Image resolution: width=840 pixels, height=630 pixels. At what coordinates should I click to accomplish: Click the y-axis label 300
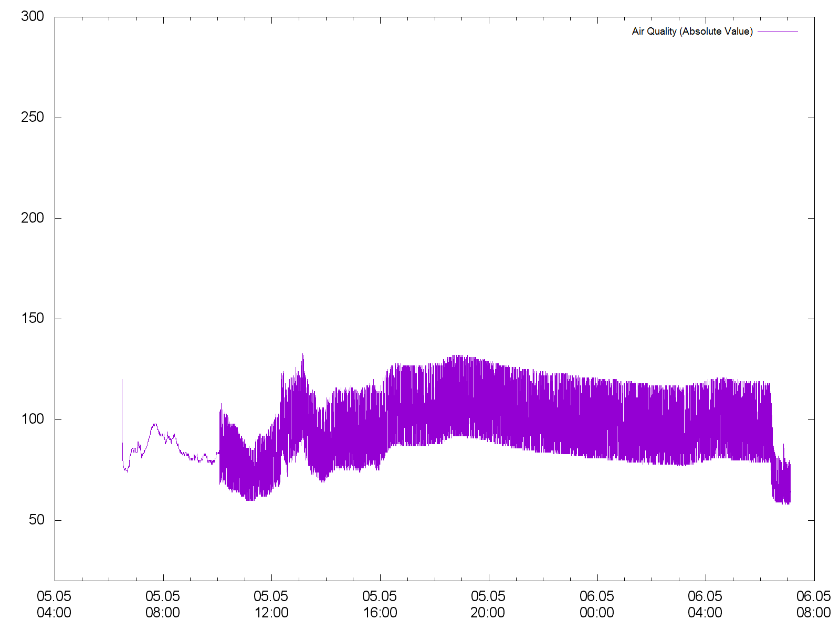pyautogui.click(x=33, y=17)
